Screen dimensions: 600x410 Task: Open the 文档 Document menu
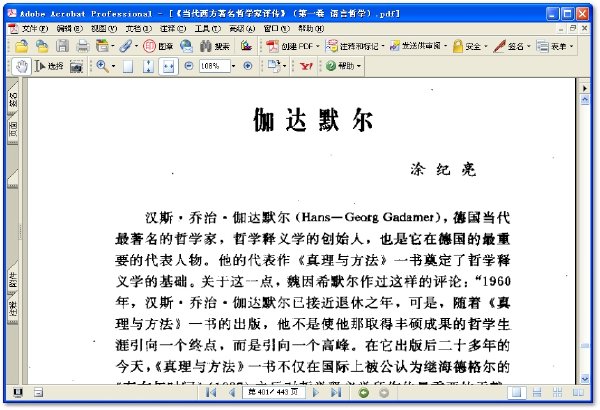(x=138, y=28)
